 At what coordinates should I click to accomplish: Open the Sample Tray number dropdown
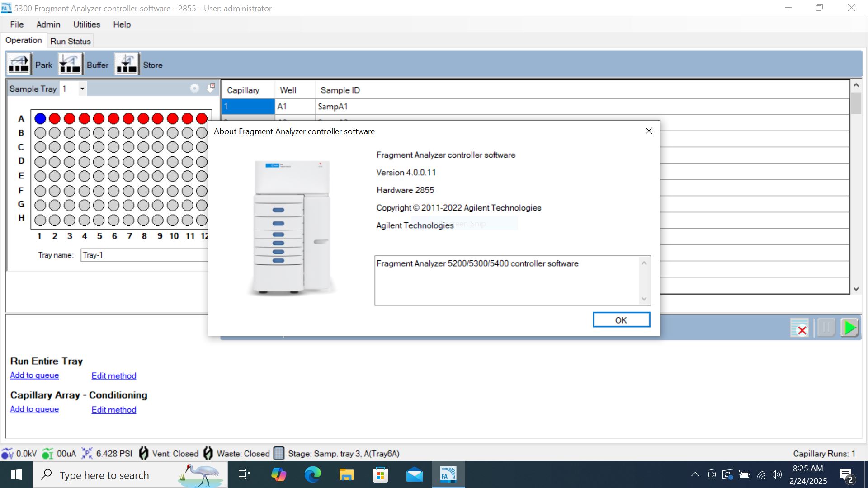pos(82,89)
